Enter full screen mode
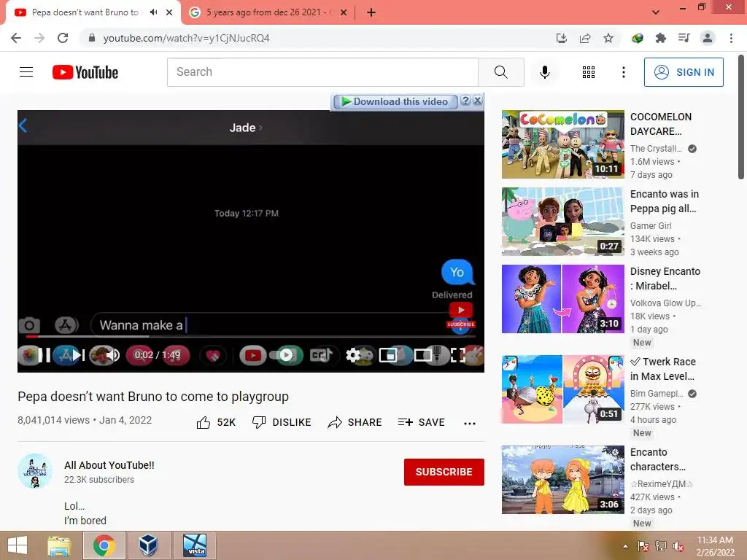747x560 pixels. coord(458,355)
